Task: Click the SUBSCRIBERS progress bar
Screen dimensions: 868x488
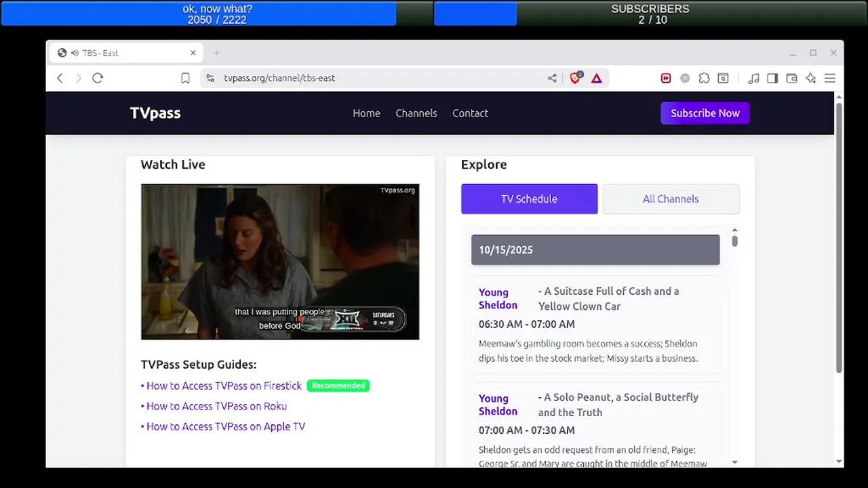Action: [x=650, y=14]
